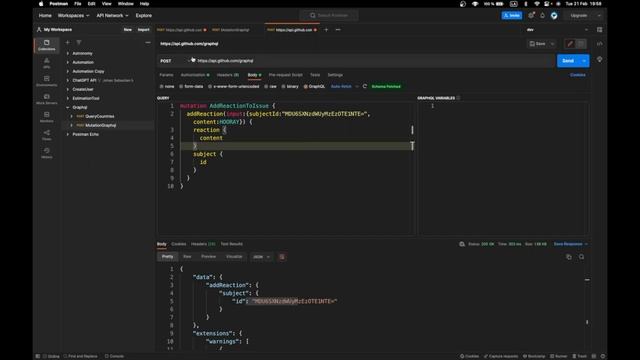Open the notifications bell

(x=542, y=16)
